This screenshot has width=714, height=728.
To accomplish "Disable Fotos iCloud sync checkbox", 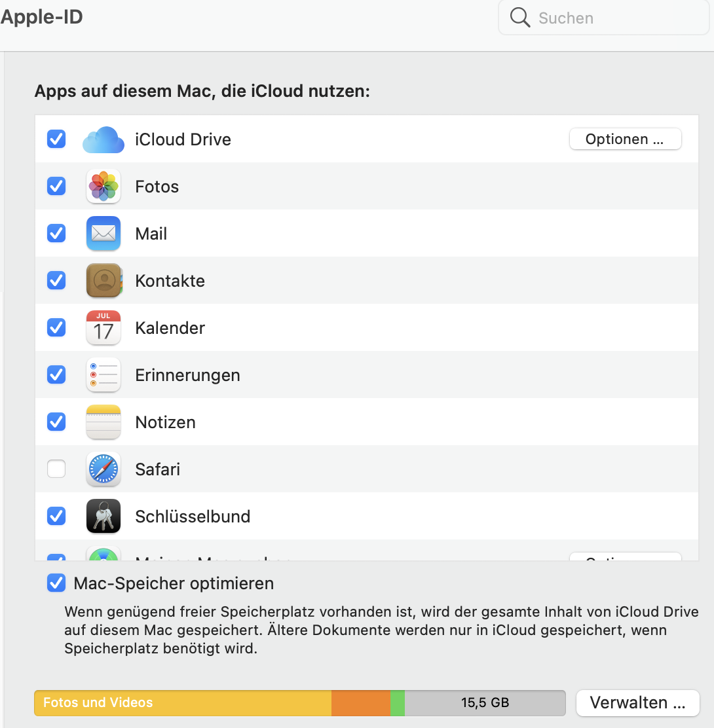I will pos(56,186).
